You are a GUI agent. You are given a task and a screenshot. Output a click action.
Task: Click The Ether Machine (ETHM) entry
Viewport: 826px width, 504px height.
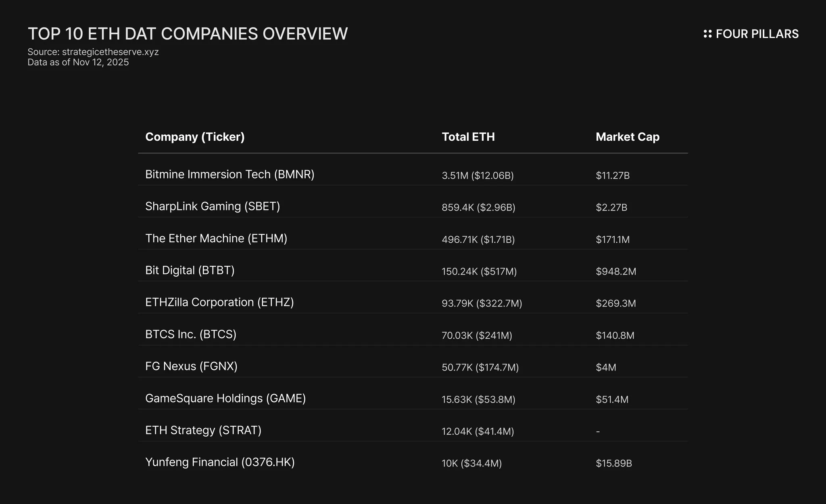point(216,238)
